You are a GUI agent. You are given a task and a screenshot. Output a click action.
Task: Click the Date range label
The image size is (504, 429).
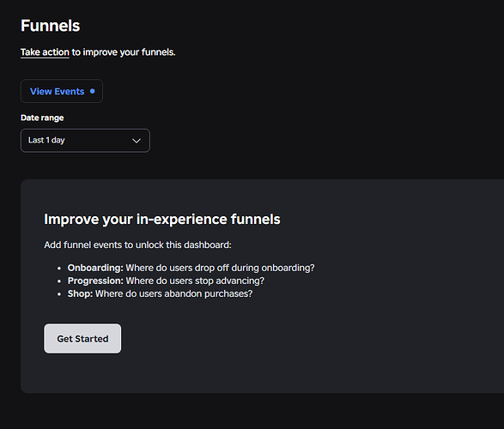coord(42,118)
